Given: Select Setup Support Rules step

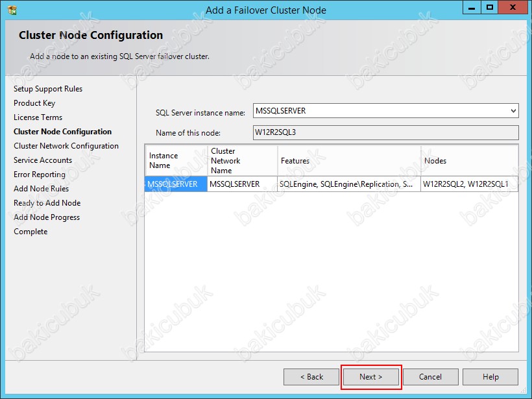Looking at the screenshot, I should pyautogui.click(x=48, y=89).
